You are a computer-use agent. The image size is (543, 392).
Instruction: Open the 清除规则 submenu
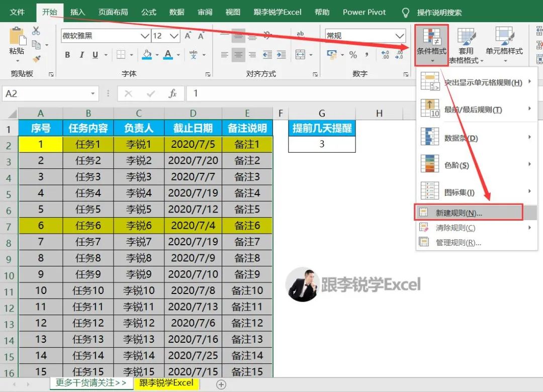pos(477,228)
